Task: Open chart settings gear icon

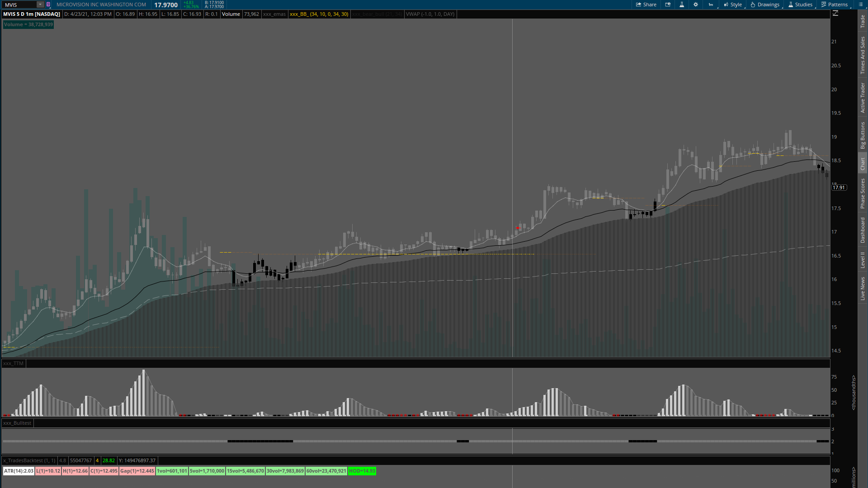Action: pyautogui.click(x=696, y=5)
